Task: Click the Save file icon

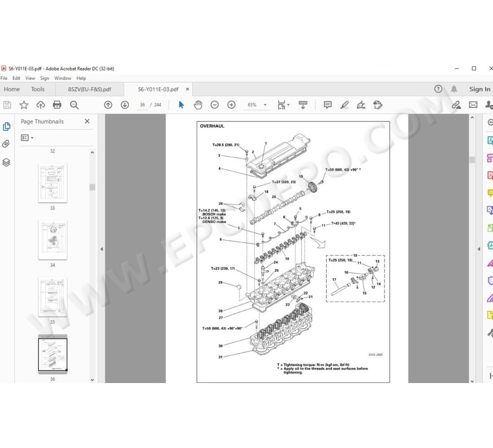Action: tap(7, 105)
